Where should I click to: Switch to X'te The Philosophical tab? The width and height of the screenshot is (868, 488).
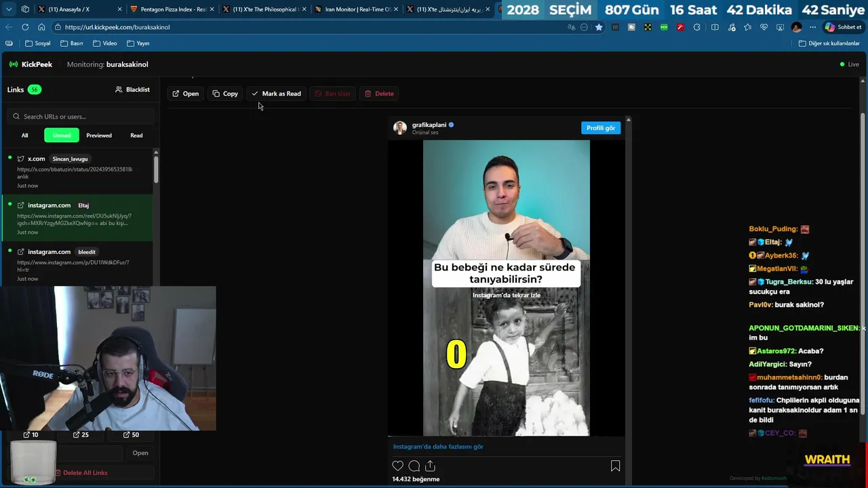[x=264, y=9]
